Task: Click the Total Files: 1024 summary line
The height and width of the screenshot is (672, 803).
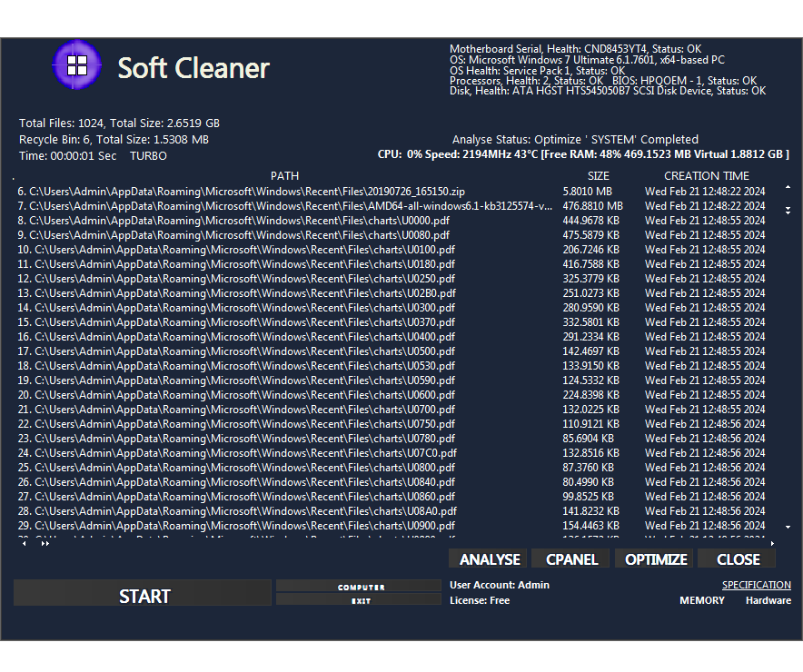Action: [119, 124]
